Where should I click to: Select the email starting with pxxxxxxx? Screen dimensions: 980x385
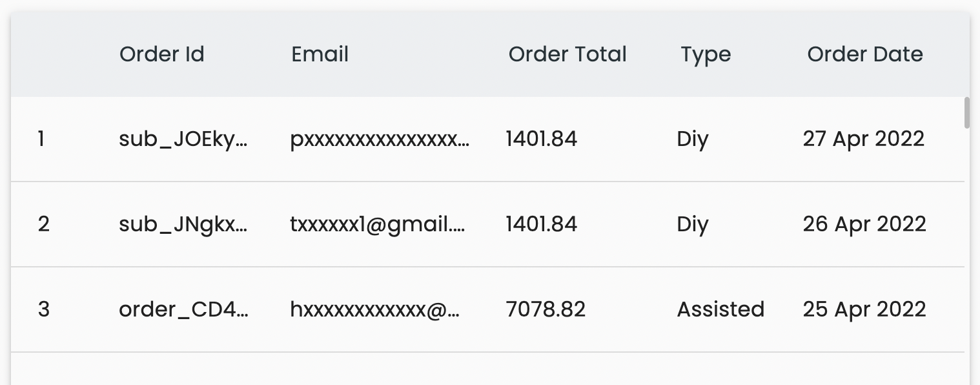coord(380,139)
